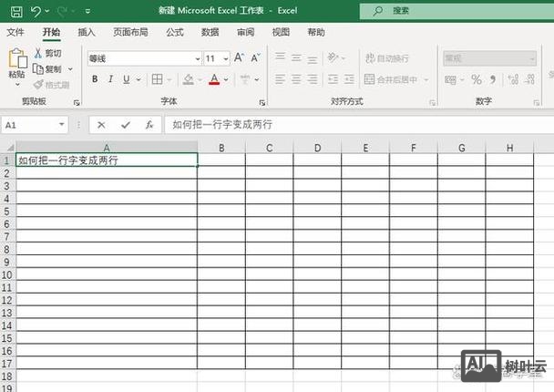
Task: Switch to the 数据 ribbon tab
Action: coord(210,32)
